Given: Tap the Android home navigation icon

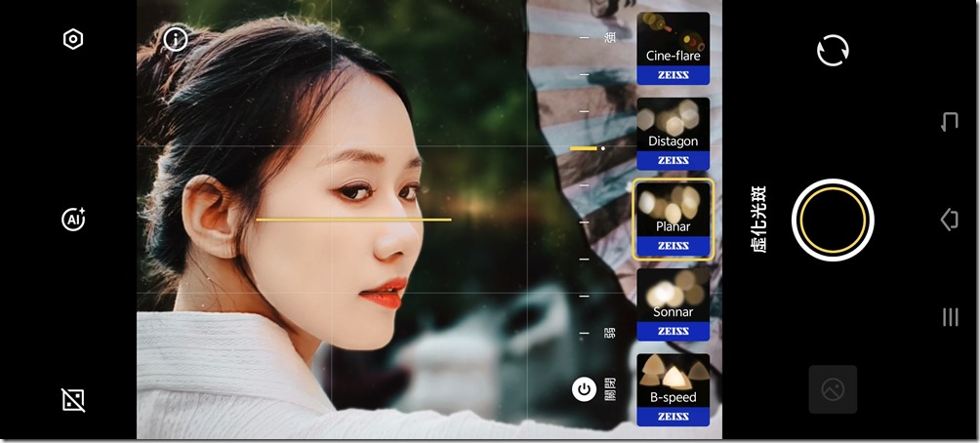Looking at the screenshot, I should click(x=950, y=220).
